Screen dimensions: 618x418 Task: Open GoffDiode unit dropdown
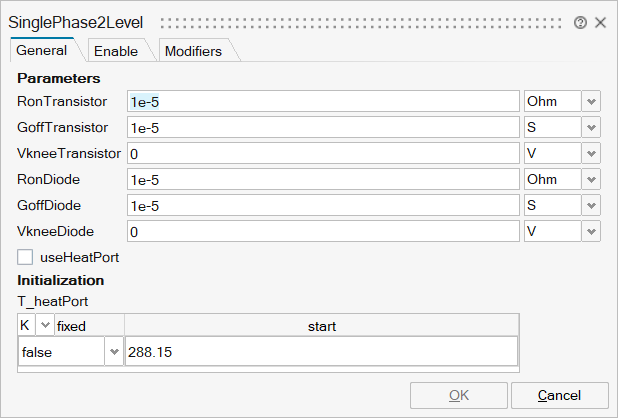click(x=591, y=205)
